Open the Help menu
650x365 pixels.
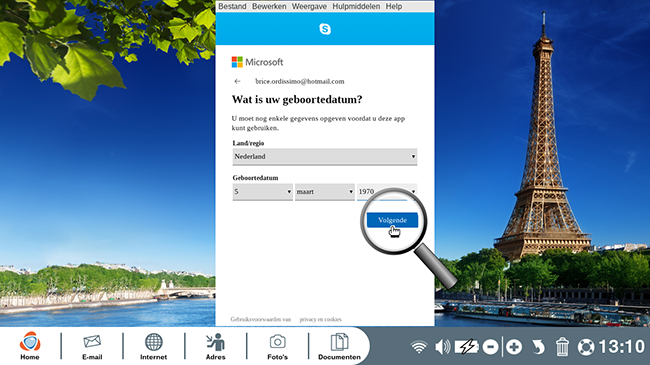[x=394, y=6]
